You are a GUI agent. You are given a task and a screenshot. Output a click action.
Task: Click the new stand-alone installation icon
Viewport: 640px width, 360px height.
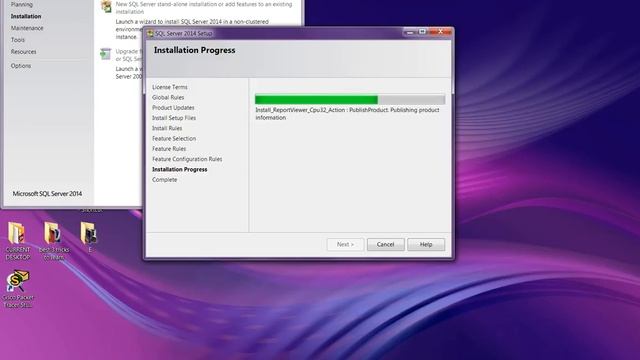point(106,6)
